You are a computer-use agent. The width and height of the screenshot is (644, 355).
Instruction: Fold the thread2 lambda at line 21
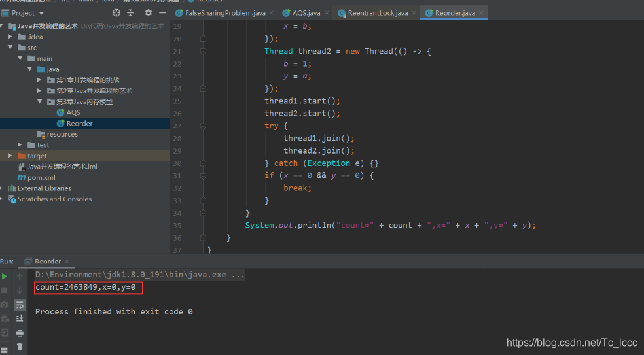tap(203, 51)
